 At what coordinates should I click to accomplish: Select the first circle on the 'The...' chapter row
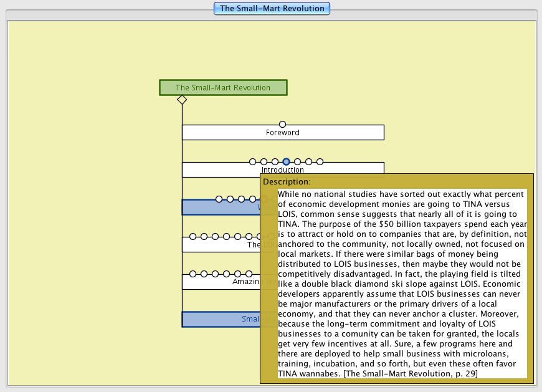(x=193, y=237)
